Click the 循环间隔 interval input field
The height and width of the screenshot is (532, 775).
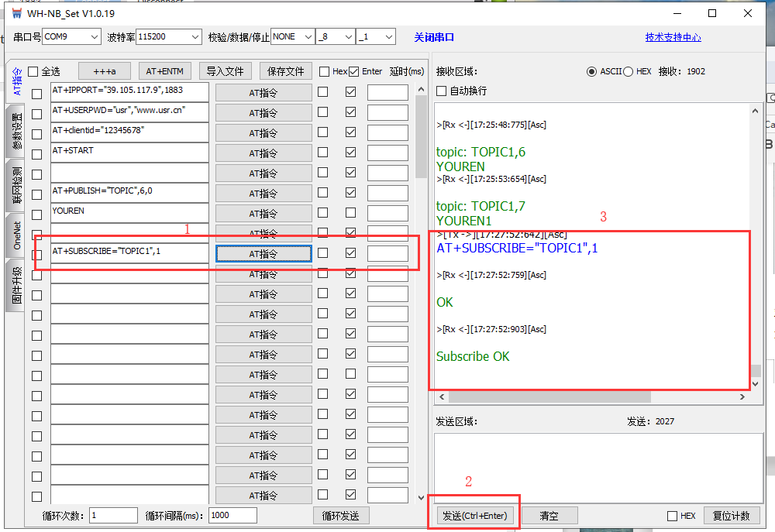click(232, 516)
